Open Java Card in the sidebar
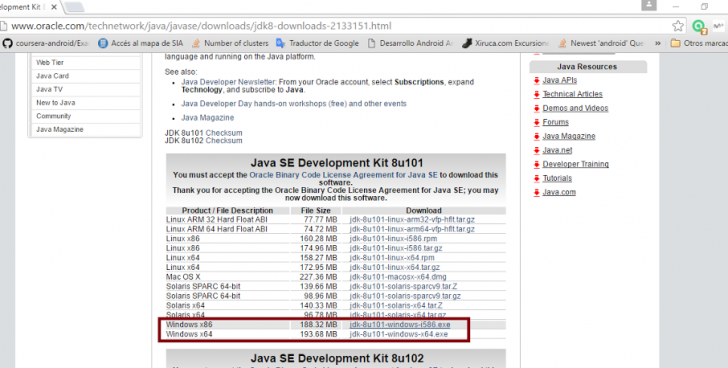 (x=52, y=76)
